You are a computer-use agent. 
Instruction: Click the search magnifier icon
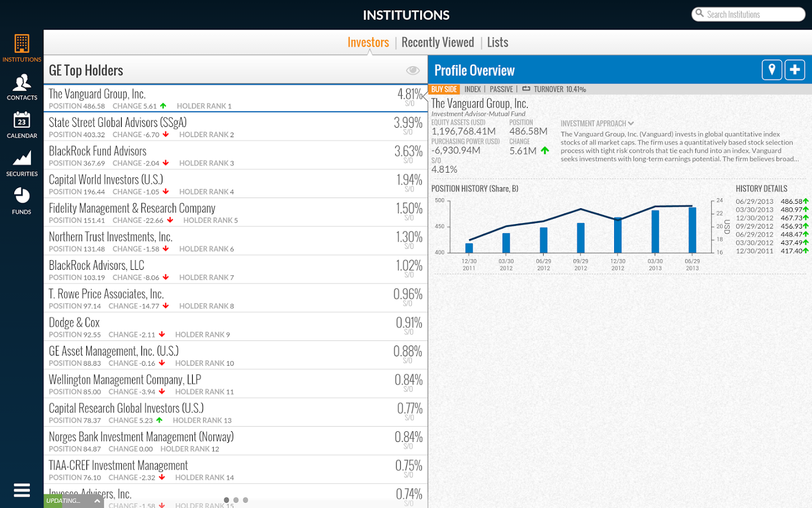[x=699, y=13]
